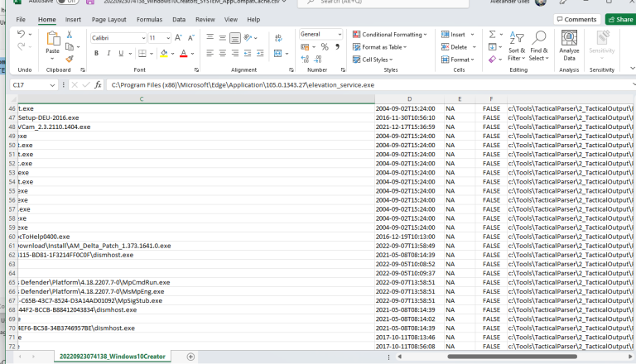Click the formula bar text
This screenshot has width=636, height=364.
(x=243, y=84)
